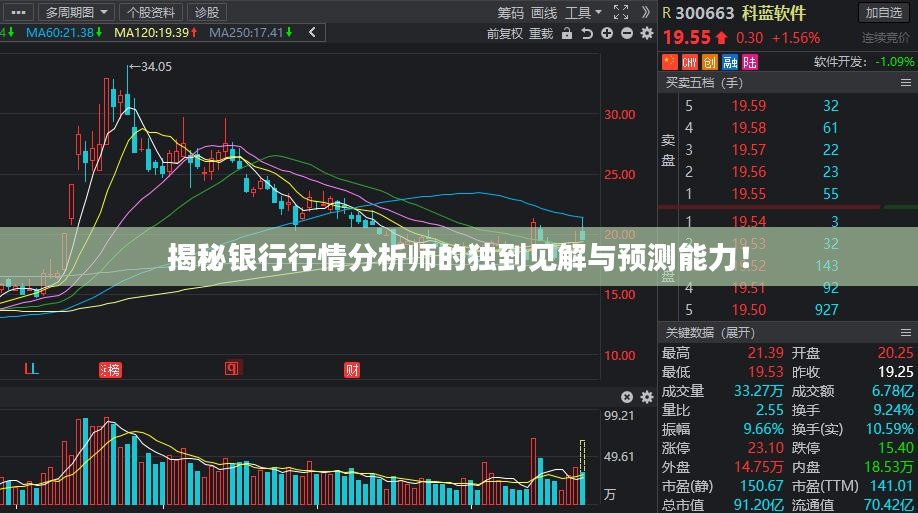This screenshot has width=918, height=513.
Task: Click sell level 3 price 19.57
Action: (748, 150)
